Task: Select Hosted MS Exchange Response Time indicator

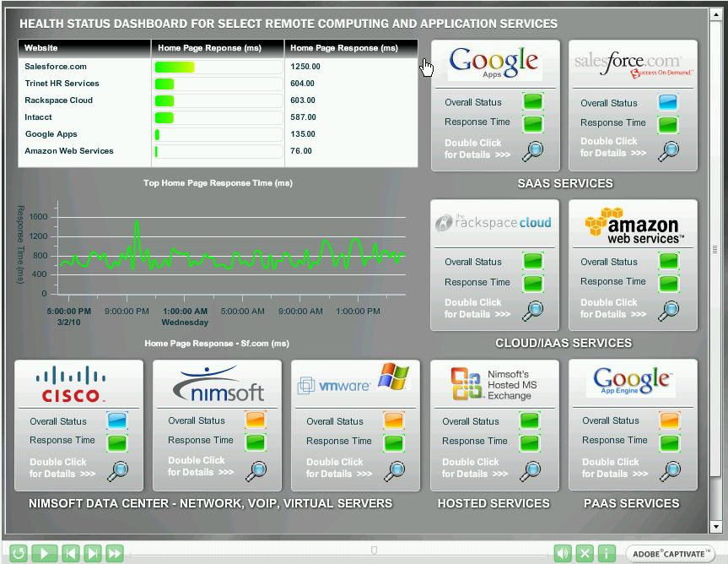Action: pyautogui.click(x=529, y=442)
